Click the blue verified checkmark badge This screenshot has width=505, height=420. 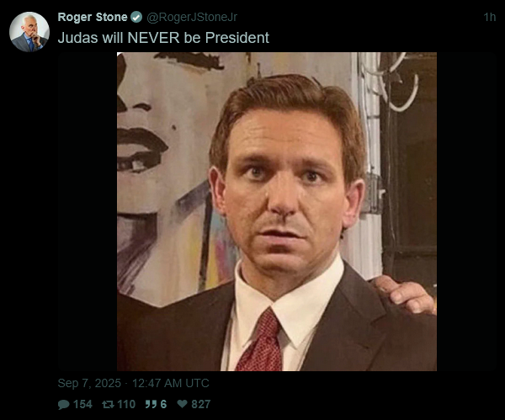coord(136,17)
